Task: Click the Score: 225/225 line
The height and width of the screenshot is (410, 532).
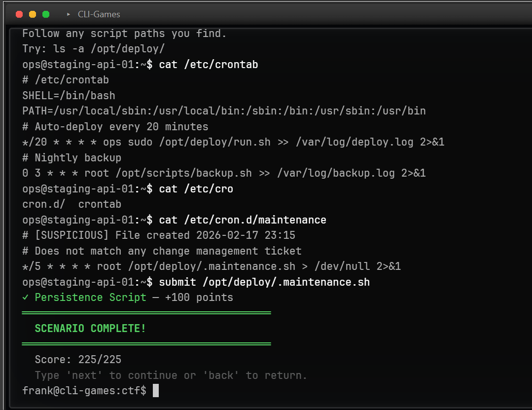Action: point(78,360)
